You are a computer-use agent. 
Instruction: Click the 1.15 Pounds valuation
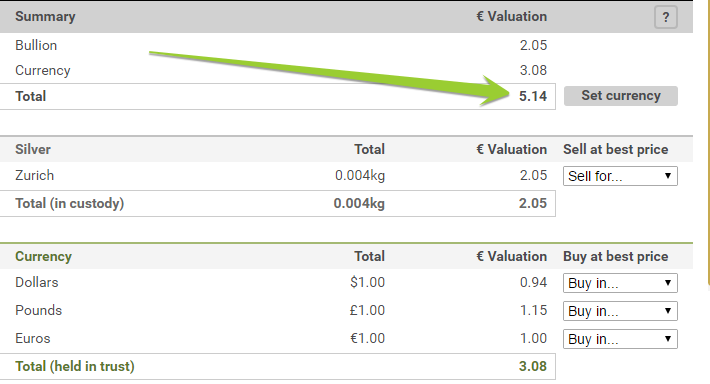click(533, 311)
